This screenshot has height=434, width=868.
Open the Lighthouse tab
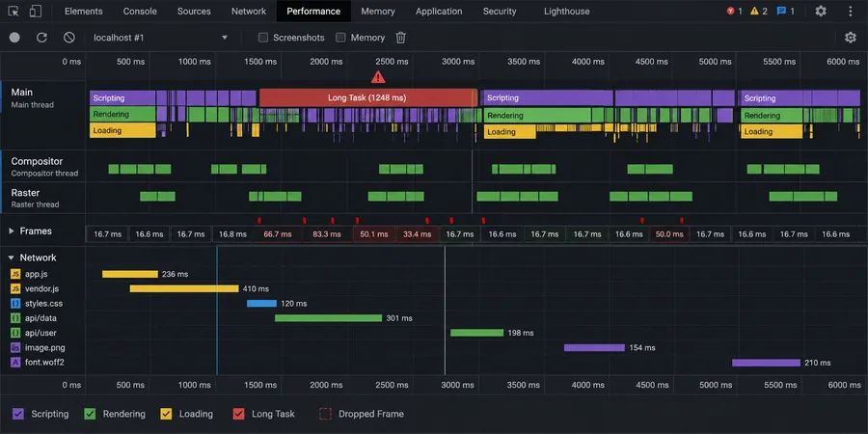(x=567, y=11)
